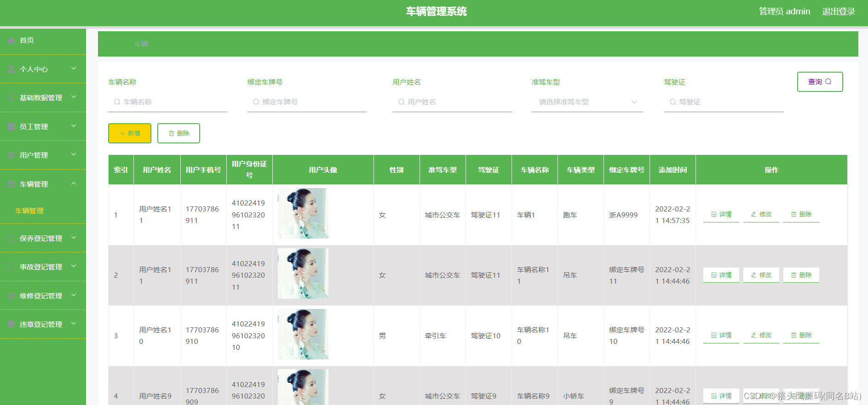The height and width of the screenshot is (405, 868).
Task: Click the 查询 search button
Action: pyautogui.click(x=820, y=82)
